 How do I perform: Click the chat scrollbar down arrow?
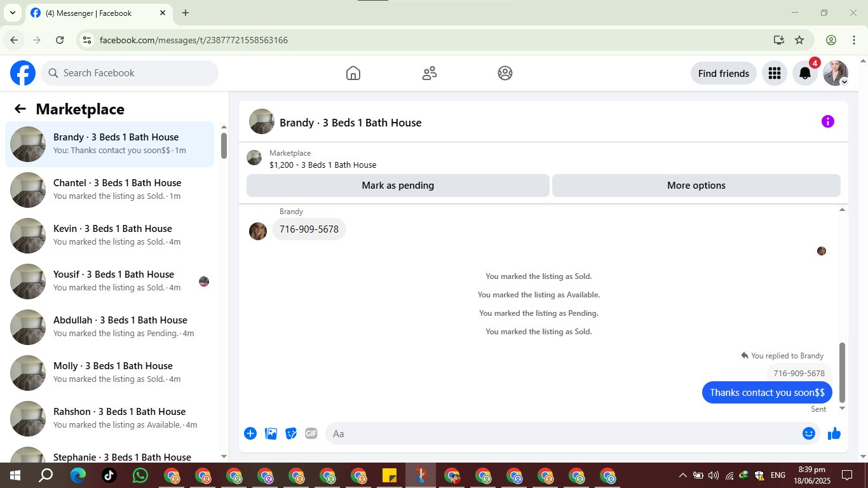(x=843, y=409)
